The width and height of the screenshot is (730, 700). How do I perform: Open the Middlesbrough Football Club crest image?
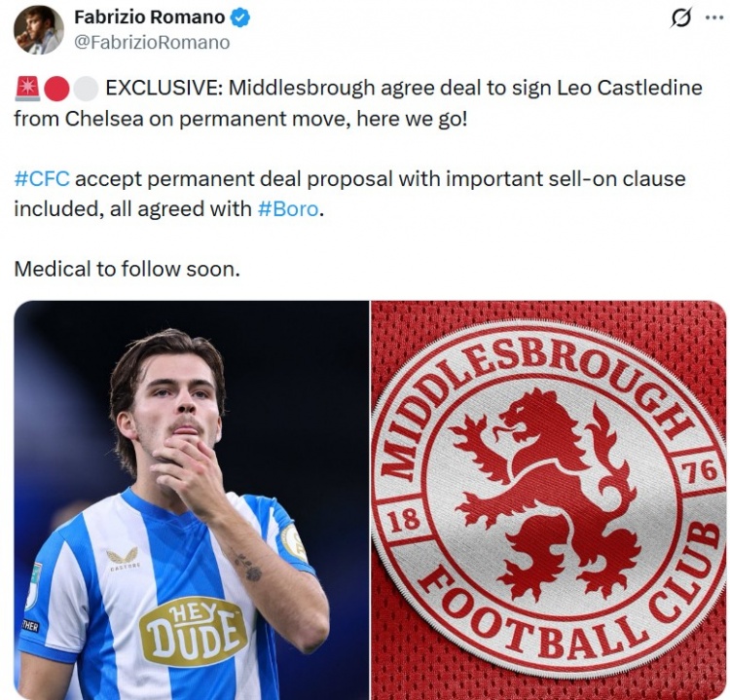point(549,500)
